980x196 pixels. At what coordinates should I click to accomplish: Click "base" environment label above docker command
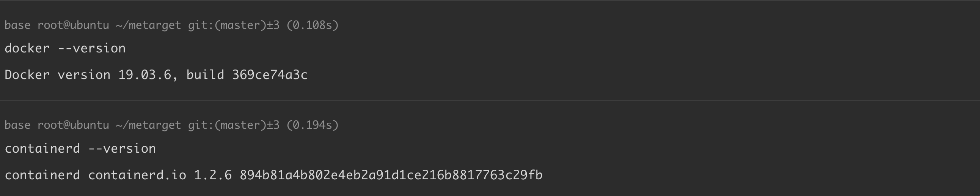17,25
